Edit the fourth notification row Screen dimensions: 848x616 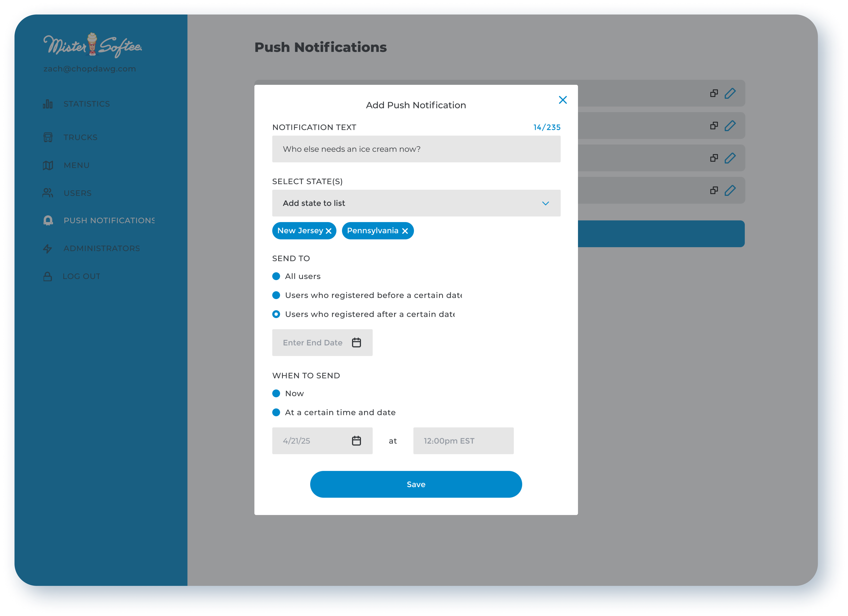pyautogui.click(x=730, y=190)
